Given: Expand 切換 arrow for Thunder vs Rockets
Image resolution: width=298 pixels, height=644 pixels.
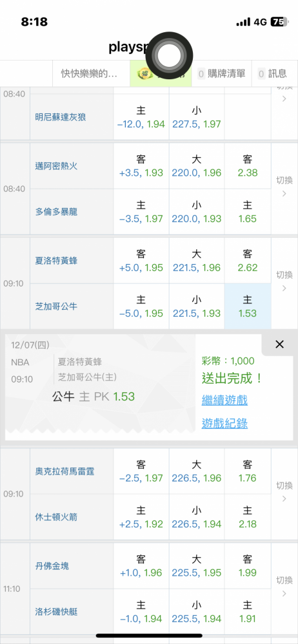Looking at the screenshot, I should click(x=284, y=494).
